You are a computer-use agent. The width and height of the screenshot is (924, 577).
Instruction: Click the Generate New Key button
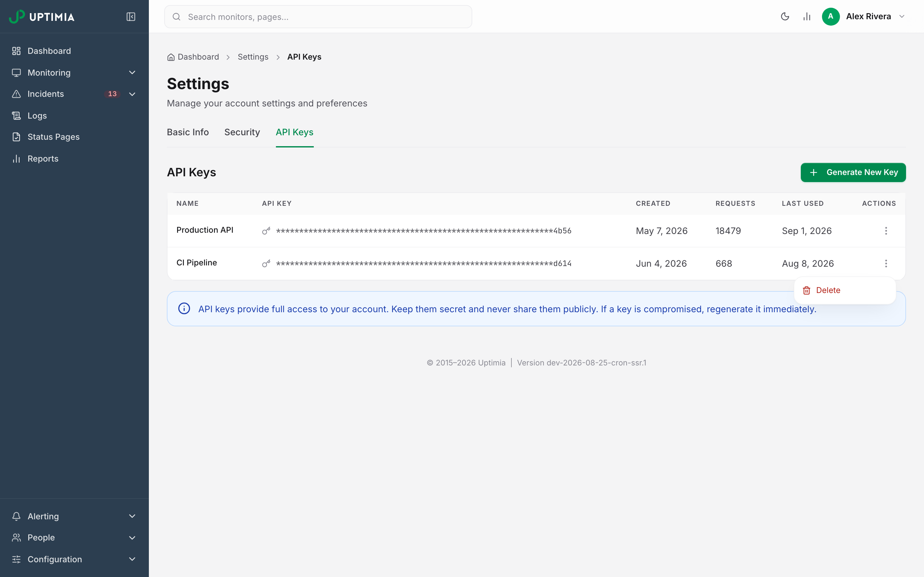tap(853, 172)
